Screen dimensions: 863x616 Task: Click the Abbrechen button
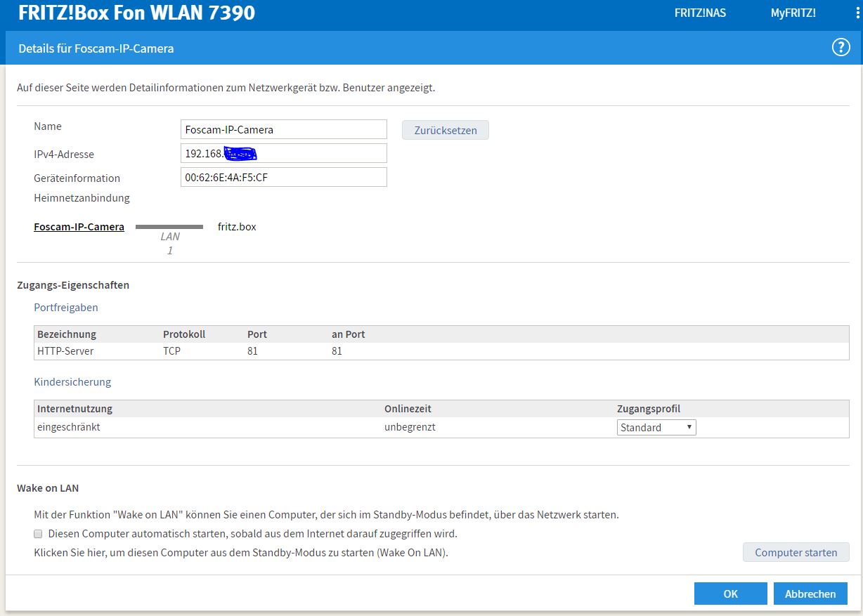coord(810,594)
